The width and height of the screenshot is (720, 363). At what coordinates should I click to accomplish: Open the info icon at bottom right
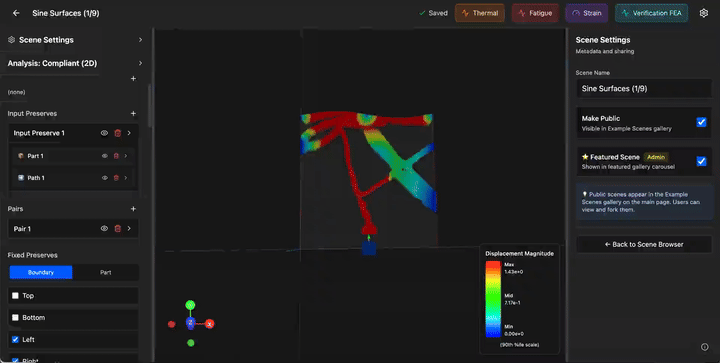tap(704, 347)
